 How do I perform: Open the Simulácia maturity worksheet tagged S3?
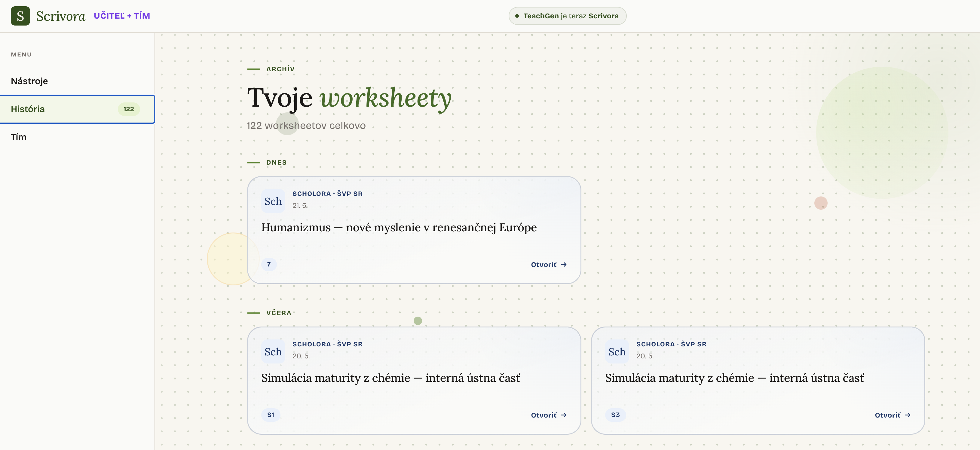pyautogui.click(x=734, y=378)
